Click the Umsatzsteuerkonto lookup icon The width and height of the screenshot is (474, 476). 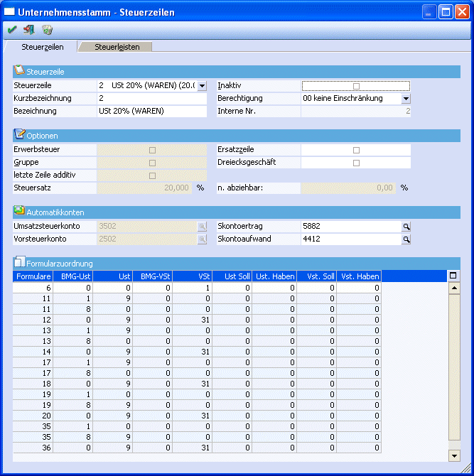[x=202, y=226]
